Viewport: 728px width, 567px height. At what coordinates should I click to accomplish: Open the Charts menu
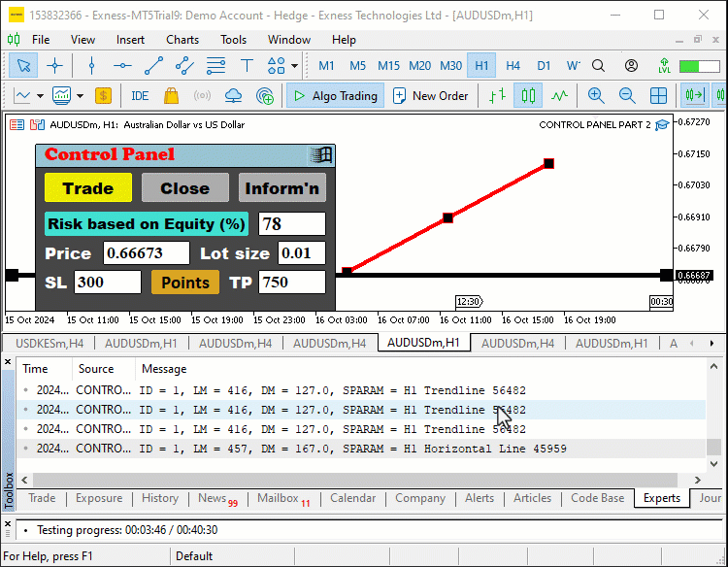[182, 40]
